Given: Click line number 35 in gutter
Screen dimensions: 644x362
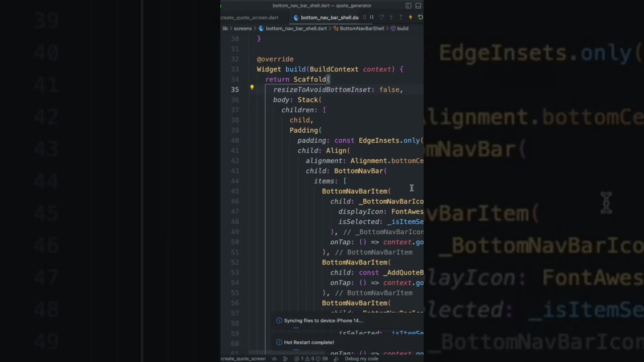Looking at the screenshot, I should tap(235, 89).
